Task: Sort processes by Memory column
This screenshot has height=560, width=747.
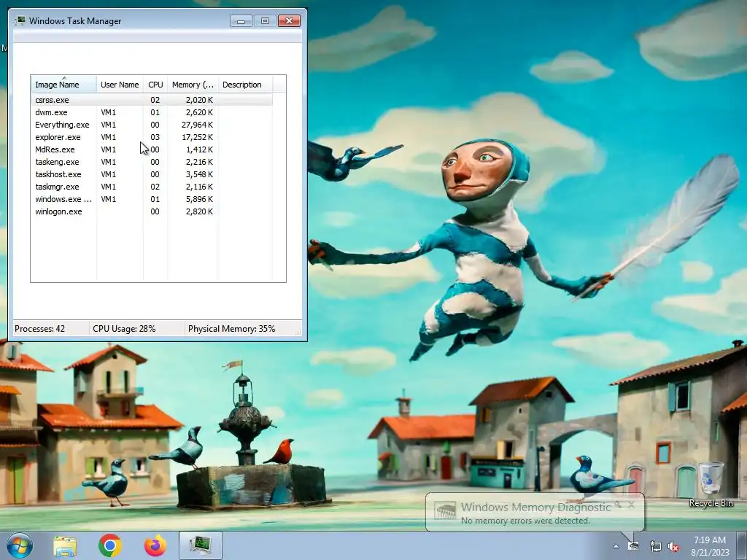Action: click(x=193, y=85)
